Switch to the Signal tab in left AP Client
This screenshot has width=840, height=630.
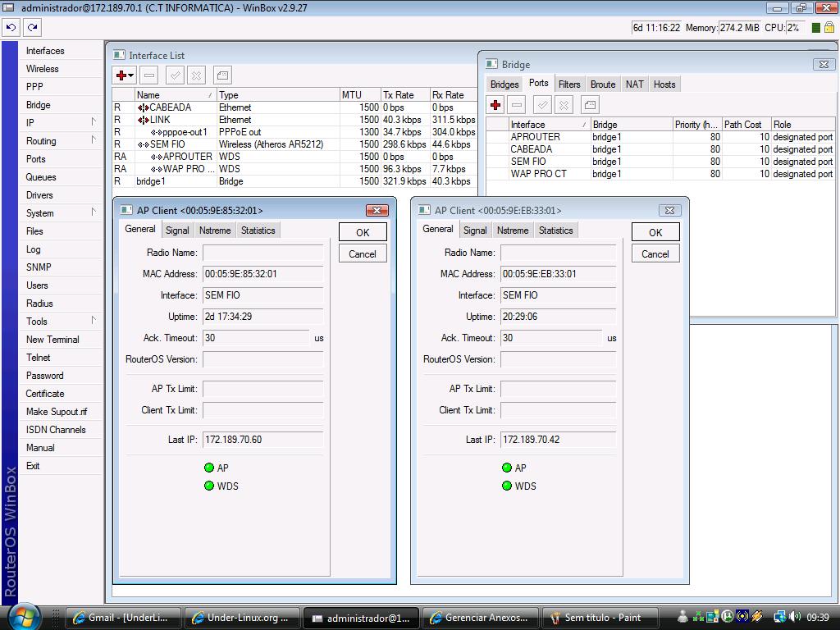[177, 231]
